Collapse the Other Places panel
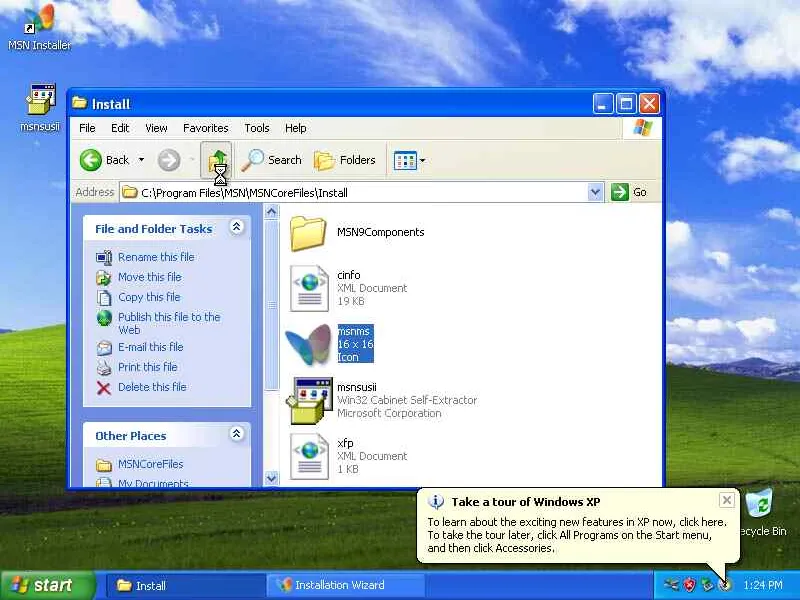 click(236, 434)
